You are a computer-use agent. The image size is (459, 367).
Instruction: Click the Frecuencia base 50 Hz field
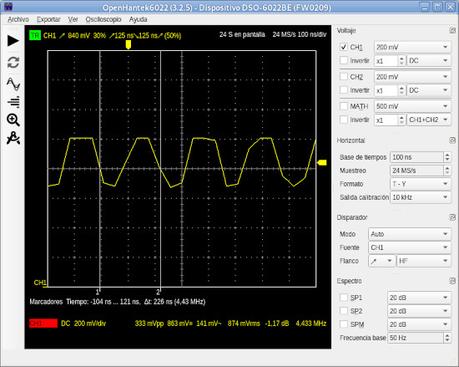415,338
